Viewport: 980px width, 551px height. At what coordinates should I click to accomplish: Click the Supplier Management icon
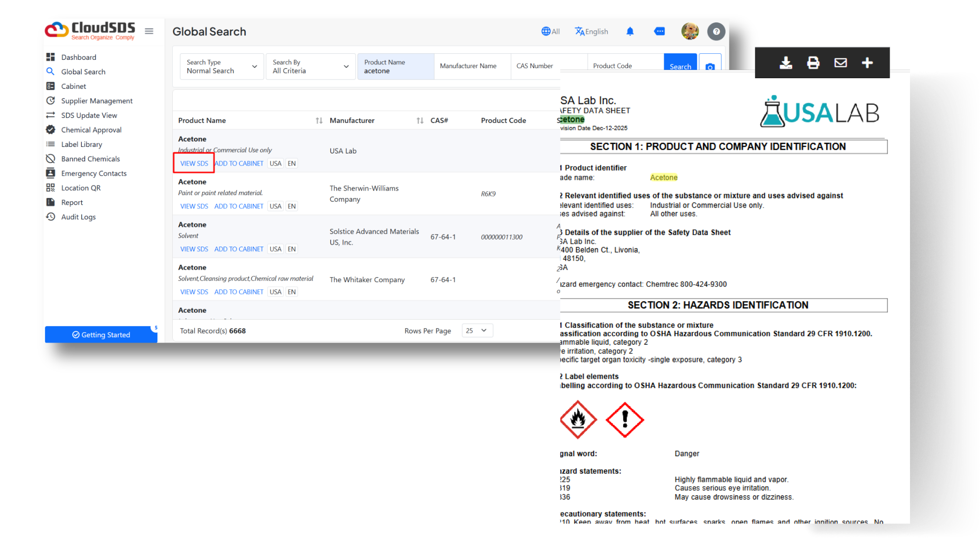[51, 100]
